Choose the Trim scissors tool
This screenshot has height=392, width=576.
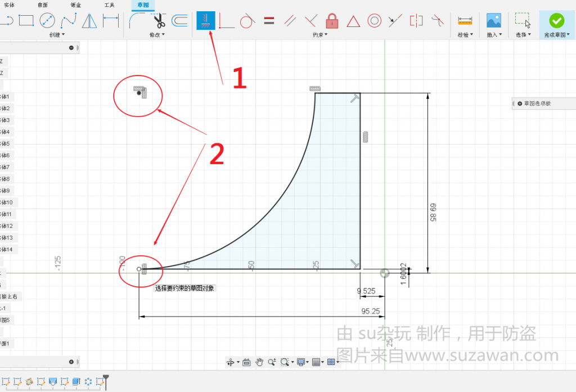tap(159, 21)
